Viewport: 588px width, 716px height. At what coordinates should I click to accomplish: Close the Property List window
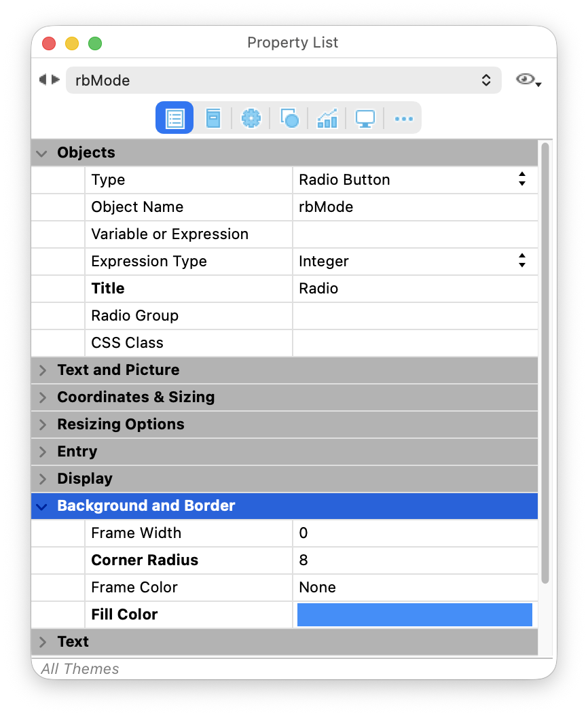click(x=49, y=43)
